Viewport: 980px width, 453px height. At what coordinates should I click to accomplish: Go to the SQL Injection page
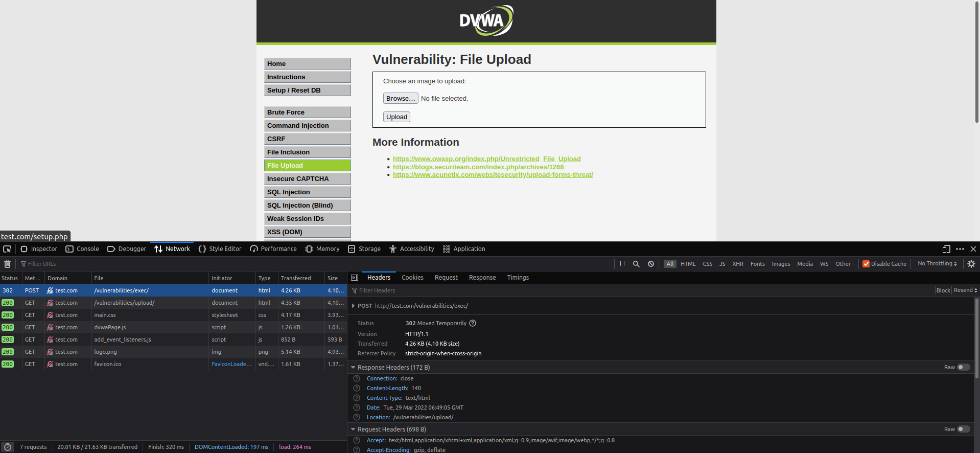[x=308, y=192]
